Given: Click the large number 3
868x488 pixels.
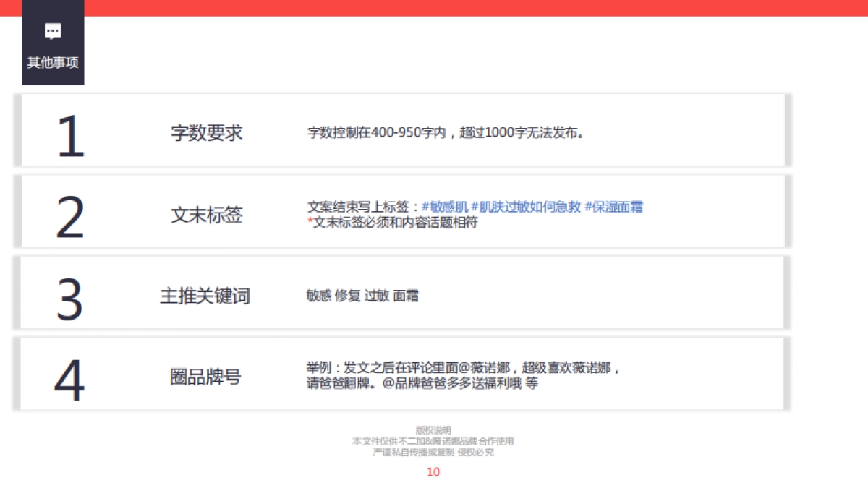Looking at the screenshot, I should (x=70, y=299).
